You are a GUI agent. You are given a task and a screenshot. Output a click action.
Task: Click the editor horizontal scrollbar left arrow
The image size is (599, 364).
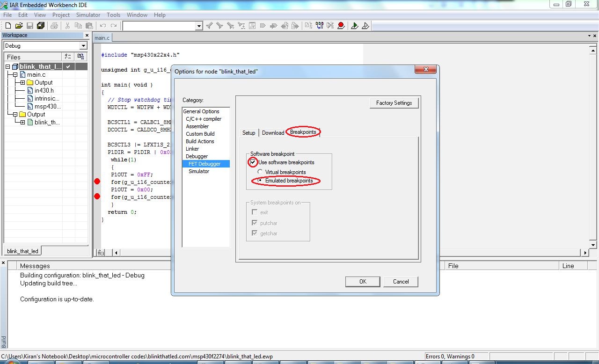pos(116,253)
